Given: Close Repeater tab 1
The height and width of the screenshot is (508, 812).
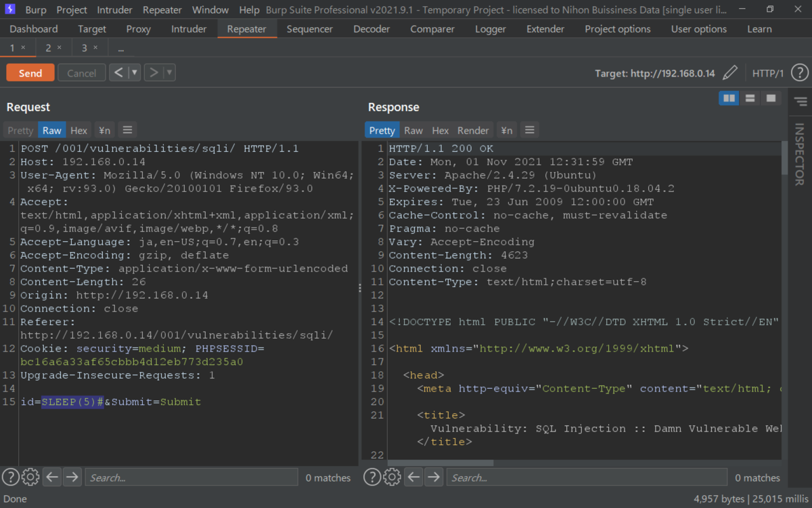Looking at the screenshot, I should pos(23,47).
